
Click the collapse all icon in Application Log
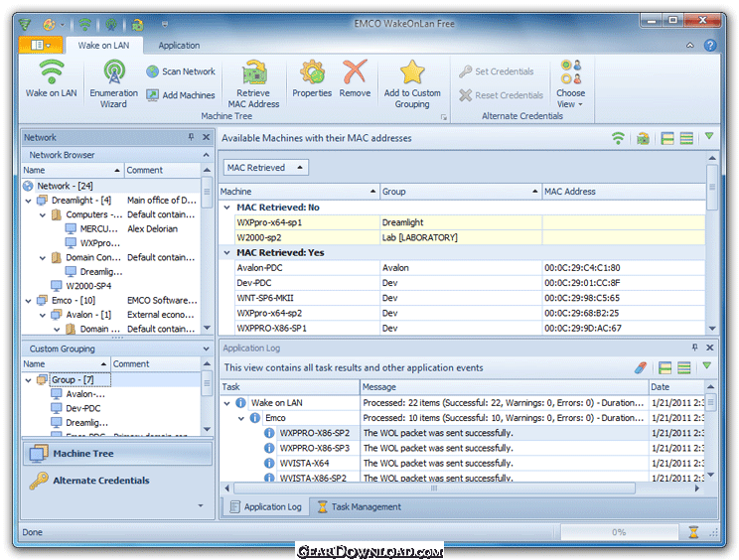(x=683, y=367)
